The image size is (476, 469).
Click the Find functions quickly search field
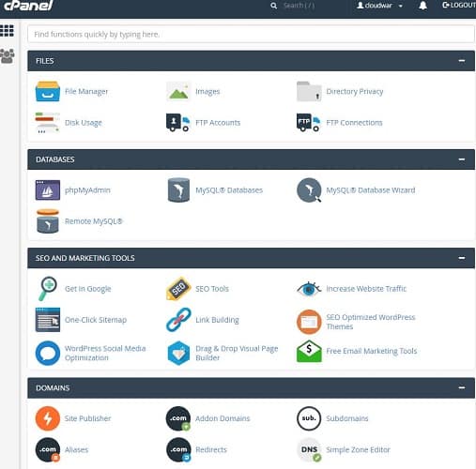pyautogui.click(x=251, y=34)
